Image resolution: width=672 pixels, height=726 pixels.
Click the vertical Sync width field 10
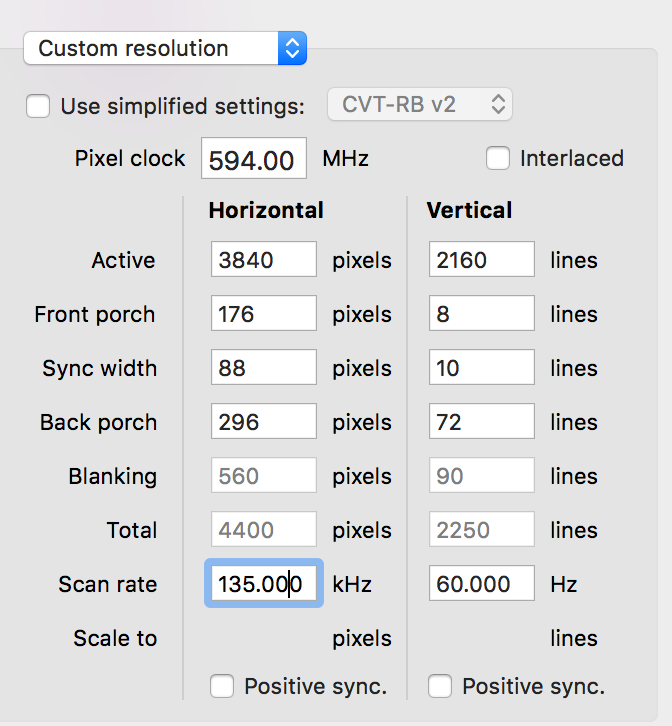[x=482, y=368]
